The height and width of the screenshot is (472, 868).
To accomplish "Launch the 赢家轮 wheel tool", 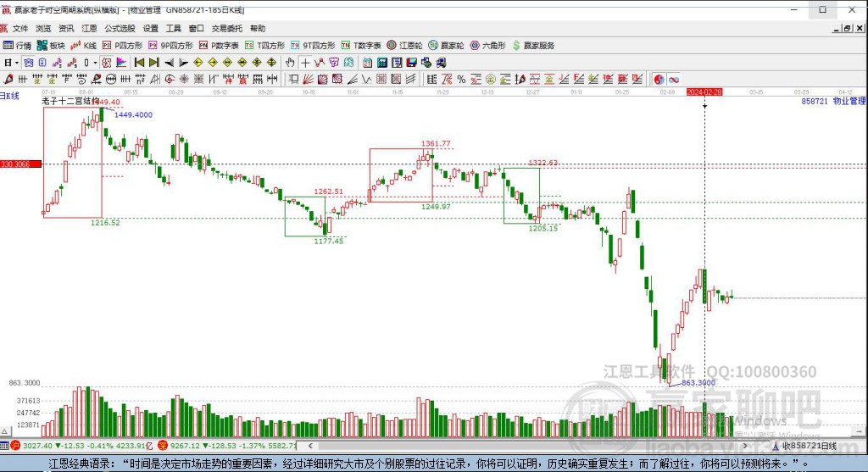I will click(446, 46).
